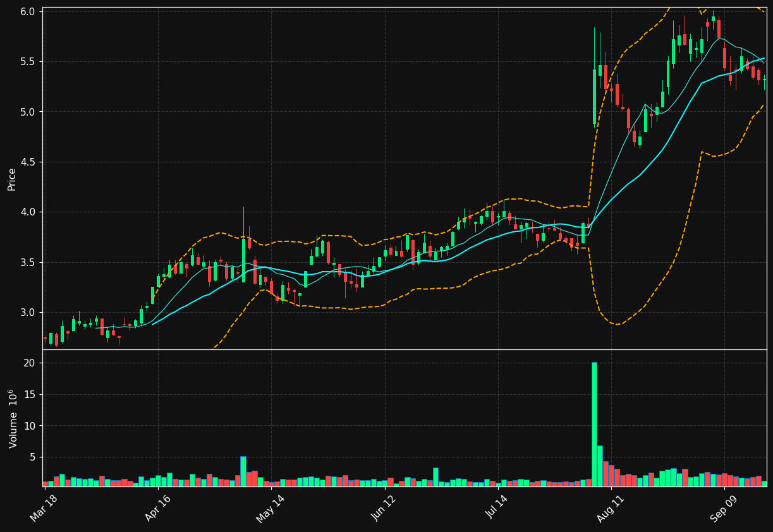
Task: Click the 5-million volume bar before May 14
Action: click(x=243, y=471)
